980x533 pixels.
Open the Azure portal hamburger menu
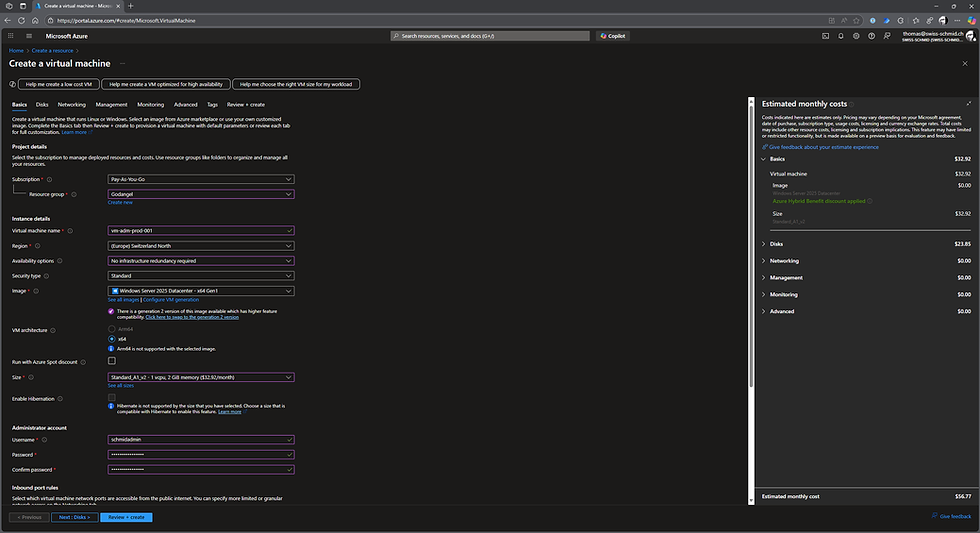pyautogui.click(x=29, y=36)
